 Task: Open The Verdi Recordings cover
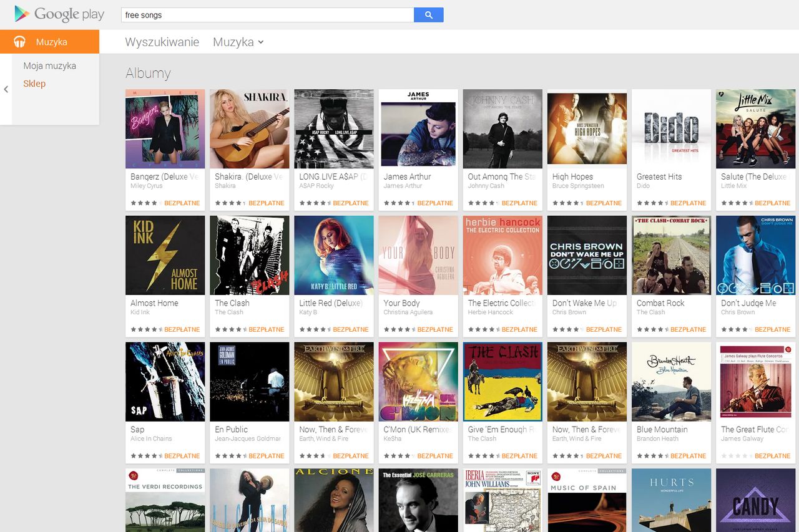tap(165, 500)
